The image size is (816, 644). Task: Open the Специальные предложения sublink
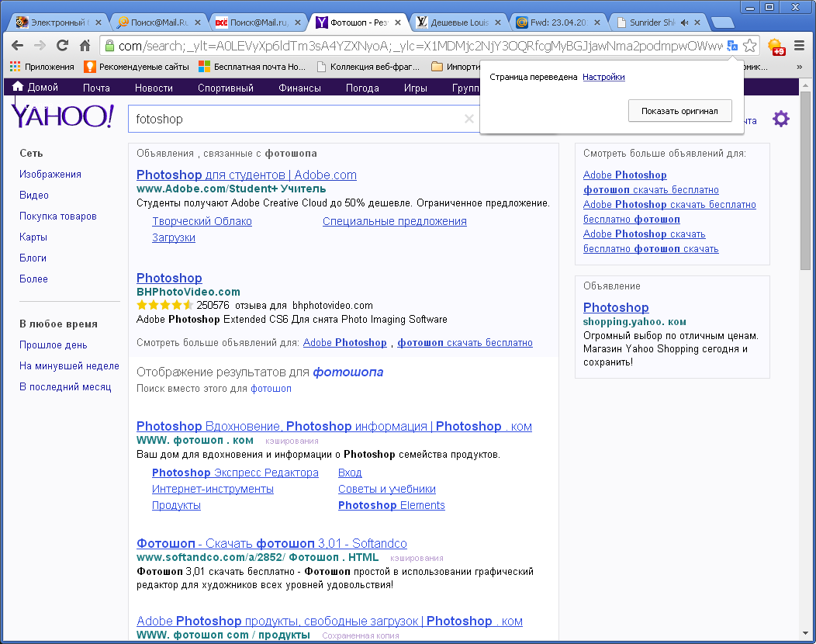pyautogui.click(x=395, y=221)
